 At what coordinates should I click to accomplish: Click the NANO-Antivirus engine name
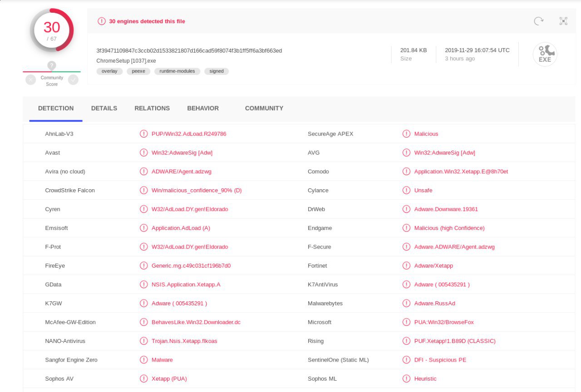pyautogui.click(x=65, y=341)
